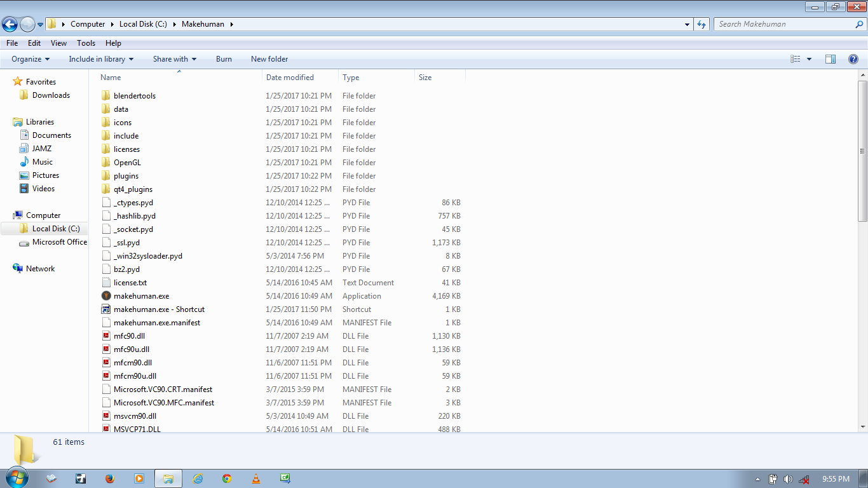Open the view options dropdown arrow

click(x=809, y=59)
